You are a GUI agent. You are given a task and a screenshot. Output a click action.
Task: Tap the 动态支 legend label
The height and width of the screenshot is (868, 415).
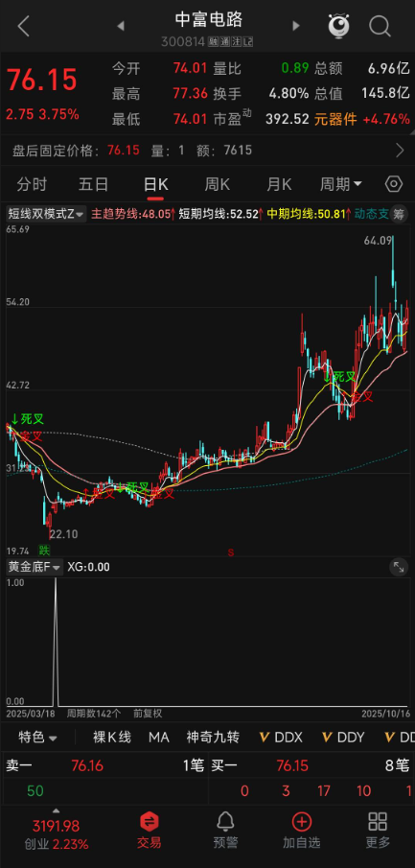click(x=371, y=214)
